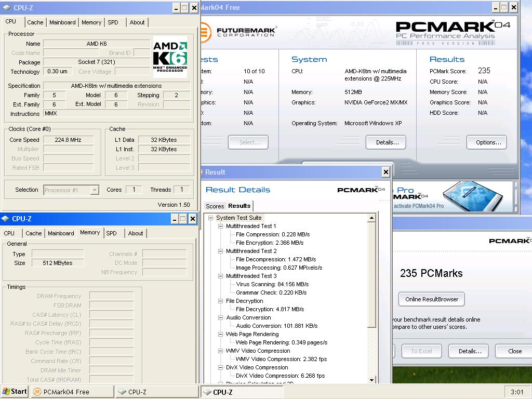
Task: Select DivX Video Compression: 6.268 fps row
Action: coord(280,376)
